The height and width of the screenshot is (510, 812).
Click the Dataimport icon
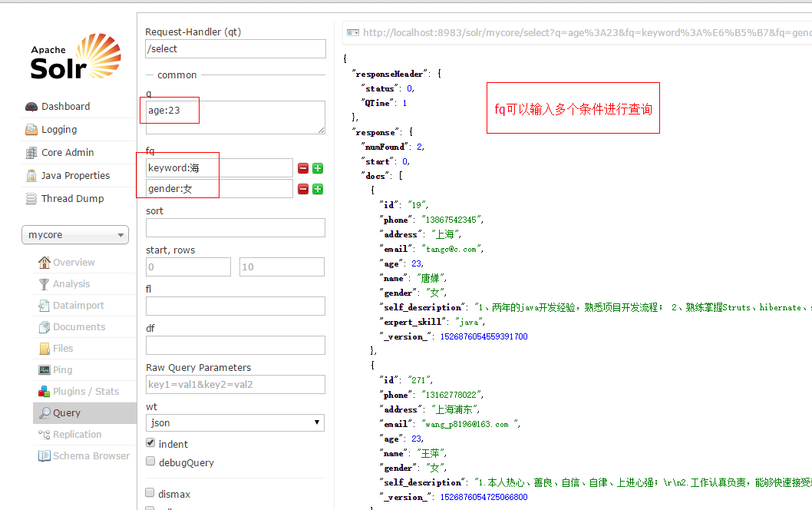point(45,306)
